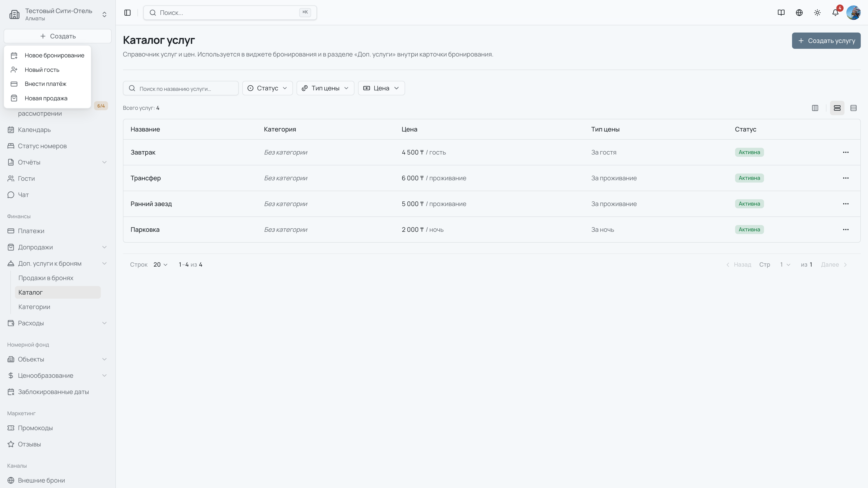This screenshot has height=488, width=868.
Task: Switch to comfortable row density view
Action: pyautogui.click(x=837, y=108)
